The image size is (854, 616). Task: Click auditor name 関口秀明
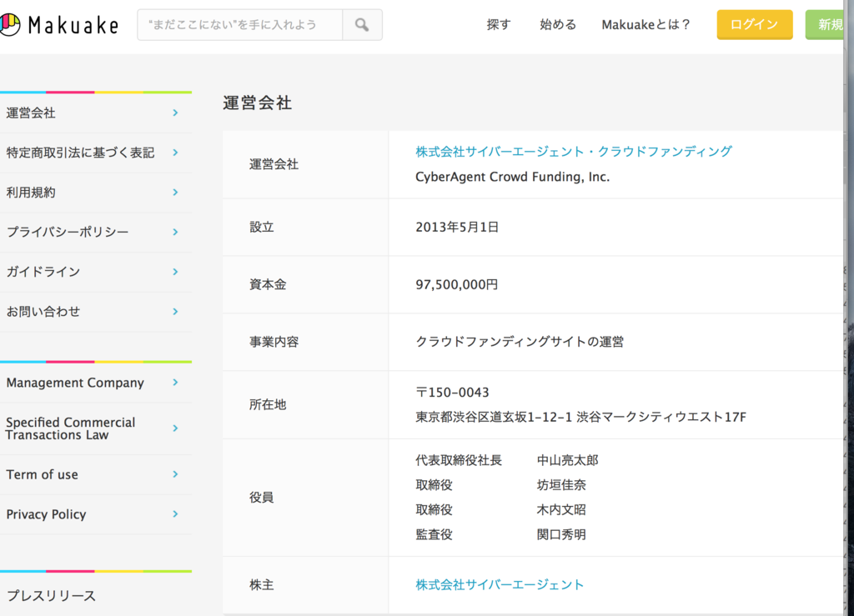[561, 534]
